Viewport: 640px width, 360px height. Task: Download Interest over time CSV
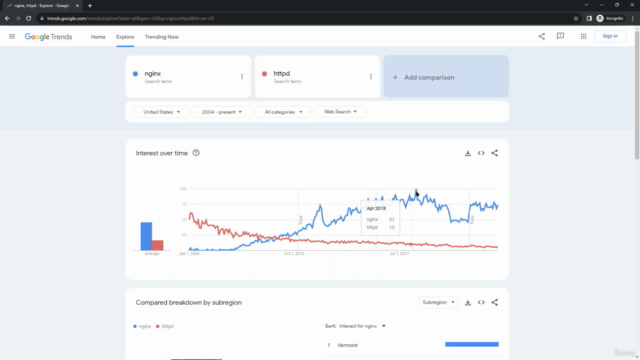(468, 153)
